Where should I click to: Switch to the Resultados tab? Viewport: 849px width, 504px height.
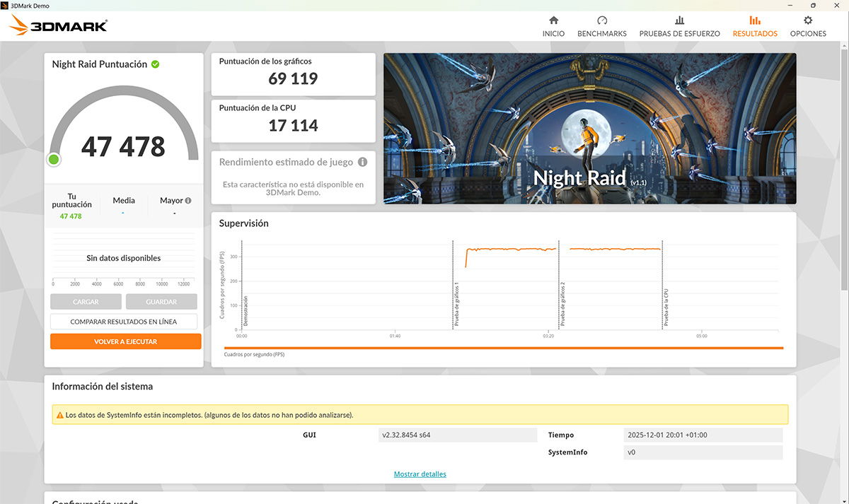pos(755,26)
